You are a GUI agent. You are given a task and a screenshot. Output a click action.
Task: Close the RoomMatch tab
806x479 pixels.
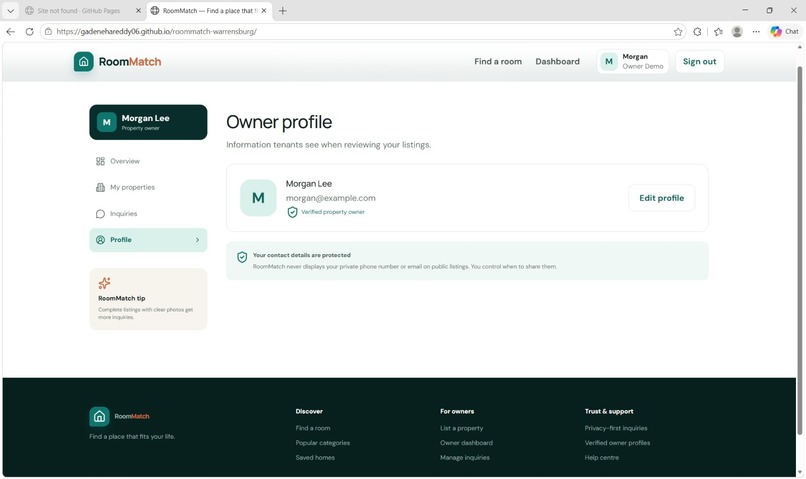tap(264, 11)
